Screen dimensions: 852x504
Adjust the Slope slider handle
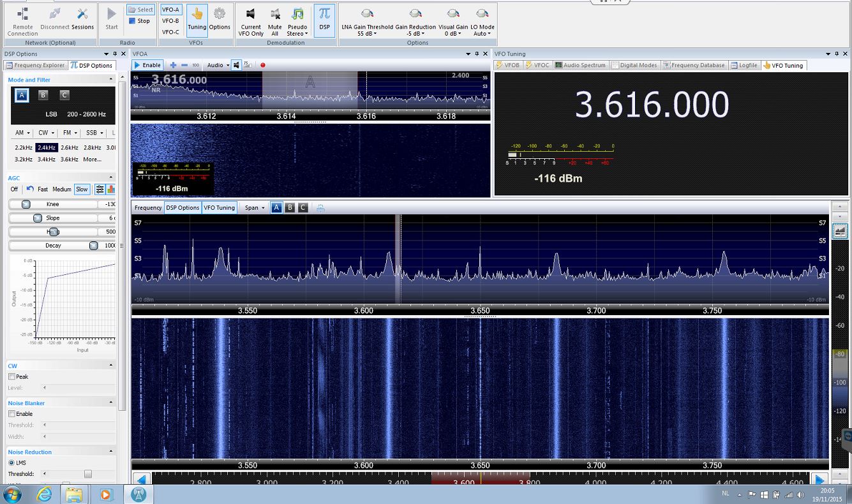point(38,218)
